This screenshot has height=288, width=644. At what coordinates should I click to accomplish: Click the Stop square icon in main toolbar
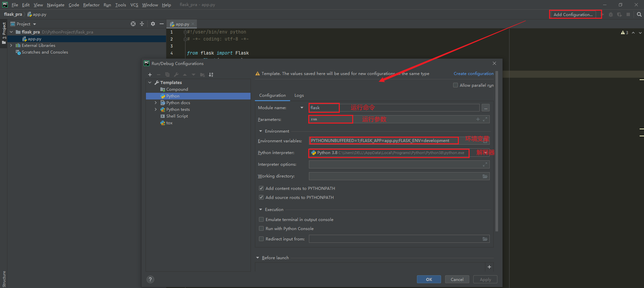(x=628, y=14)
